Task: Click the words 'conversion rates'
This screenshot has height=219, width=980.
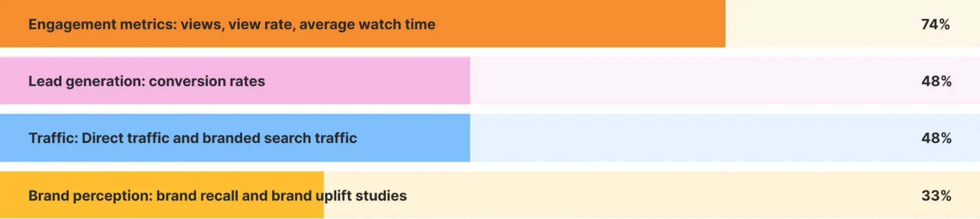Action: [x=207, y=81]
